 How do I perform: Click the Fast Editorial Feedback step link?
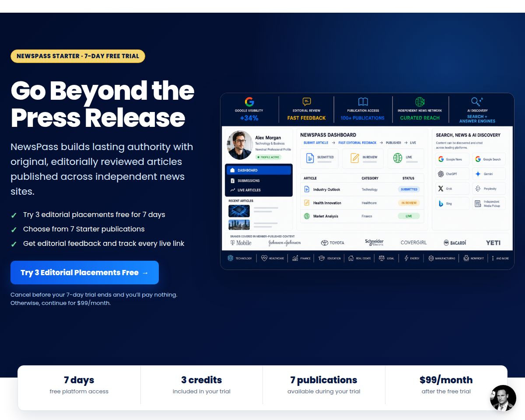pyautogui.click(x=357, y=143)
